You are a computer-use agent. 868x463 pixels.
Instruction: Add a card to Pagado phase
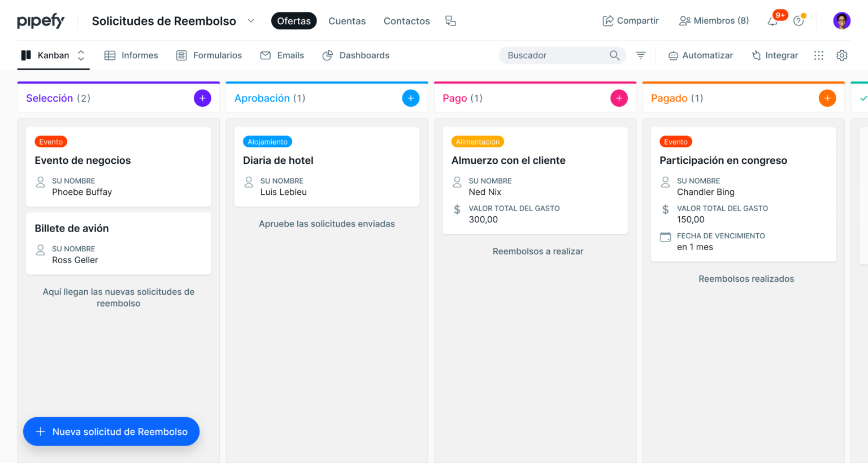(827, 98)
